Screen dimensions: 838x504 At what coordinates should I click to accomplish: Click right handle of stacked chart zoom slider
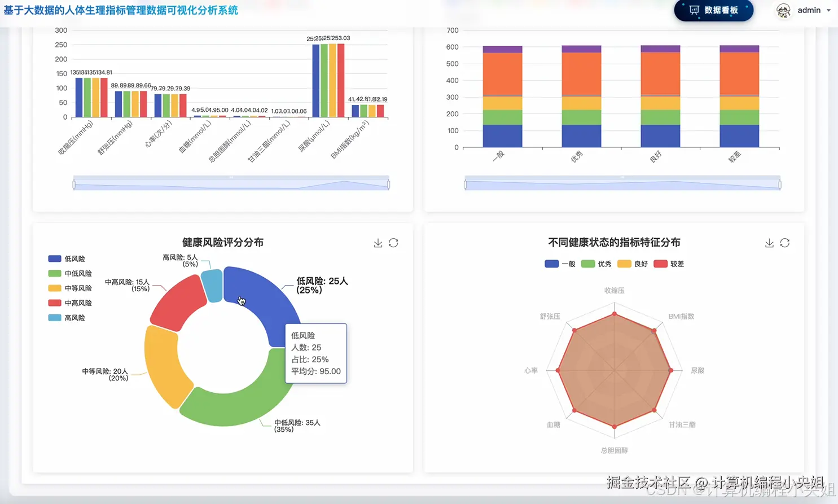pyautogui.click(x=780, y=184)
